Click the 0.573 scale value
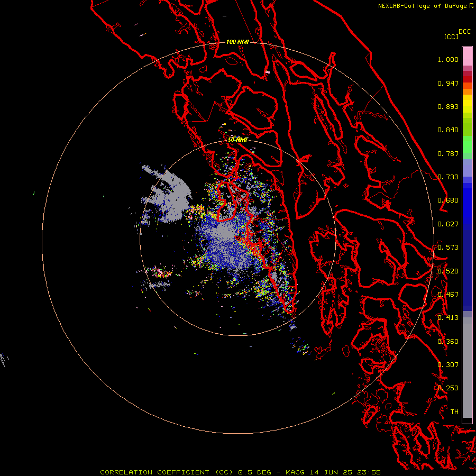 pos(448,247)
